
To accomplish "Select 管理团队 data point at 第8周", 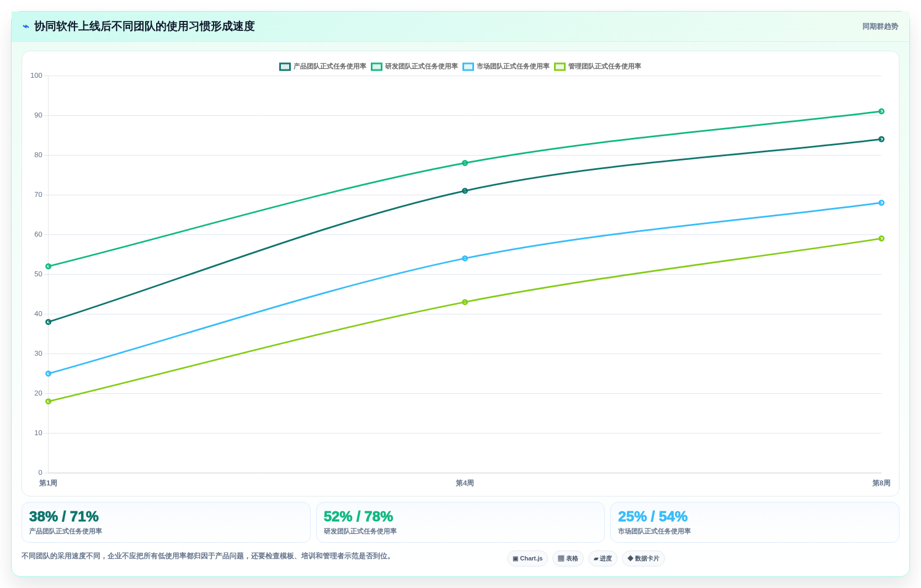I will pos(881,238).
